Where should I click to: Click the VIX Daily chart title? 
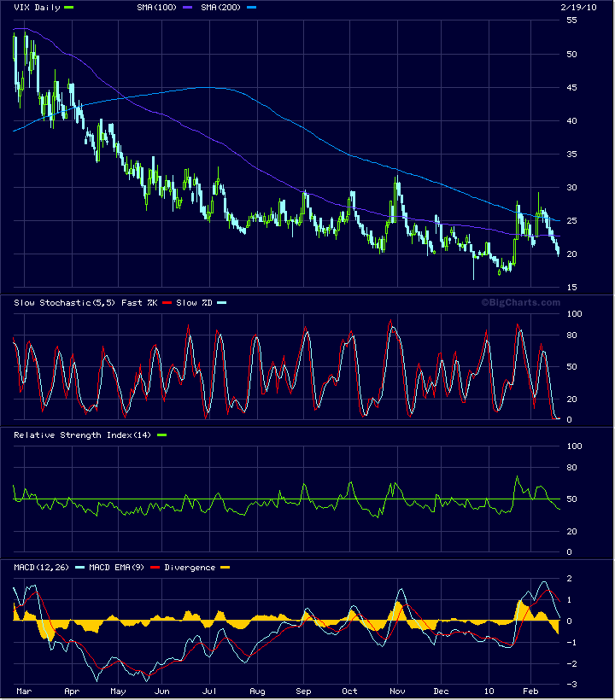coord(37,8)
